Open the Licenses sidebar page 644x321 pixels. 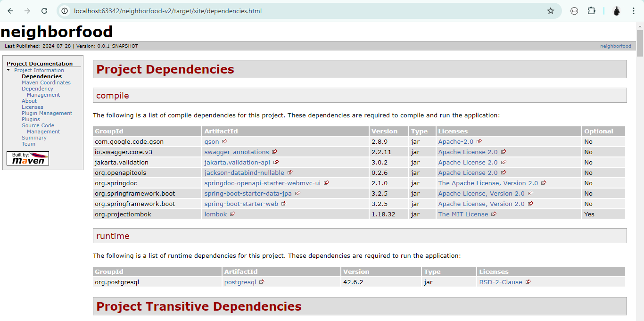[x=33, y=107]
